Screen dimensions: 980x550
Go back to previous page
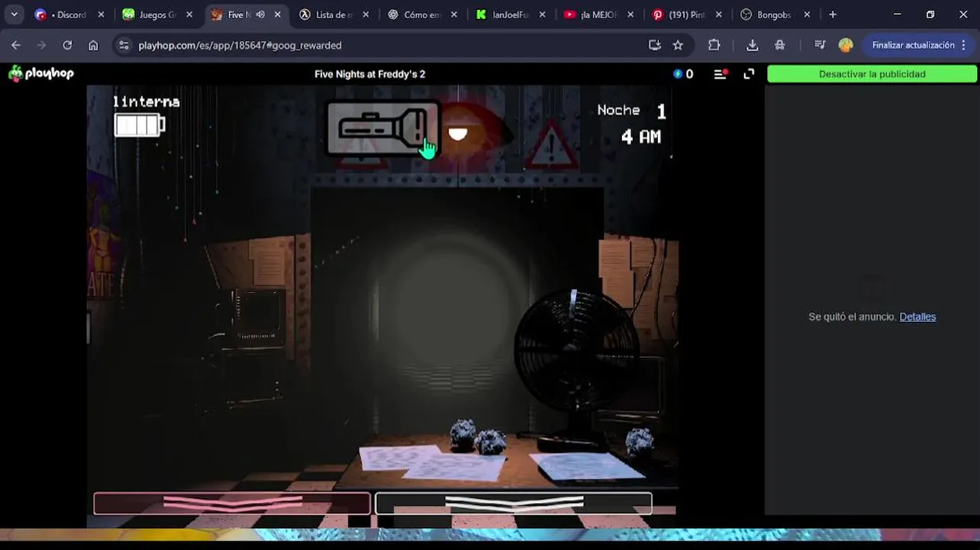point(16,45)
